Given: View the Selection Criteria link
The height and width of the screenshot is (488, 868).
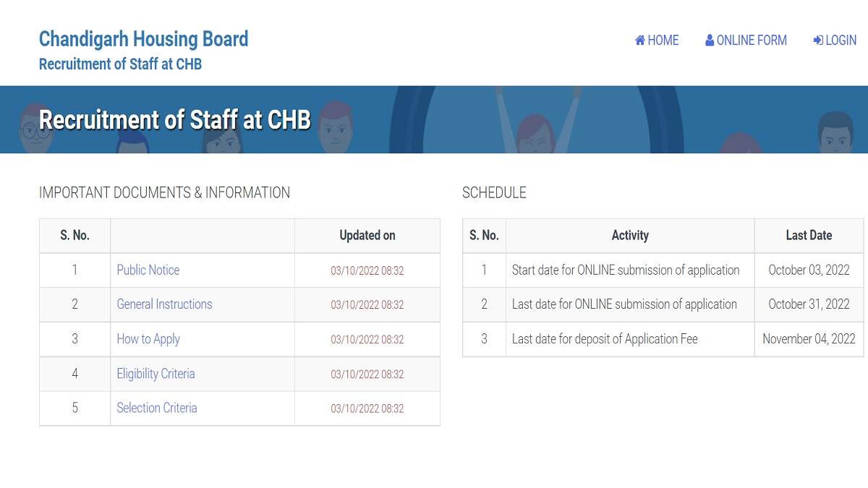Looking at the screenshot, I should (156, 408).
